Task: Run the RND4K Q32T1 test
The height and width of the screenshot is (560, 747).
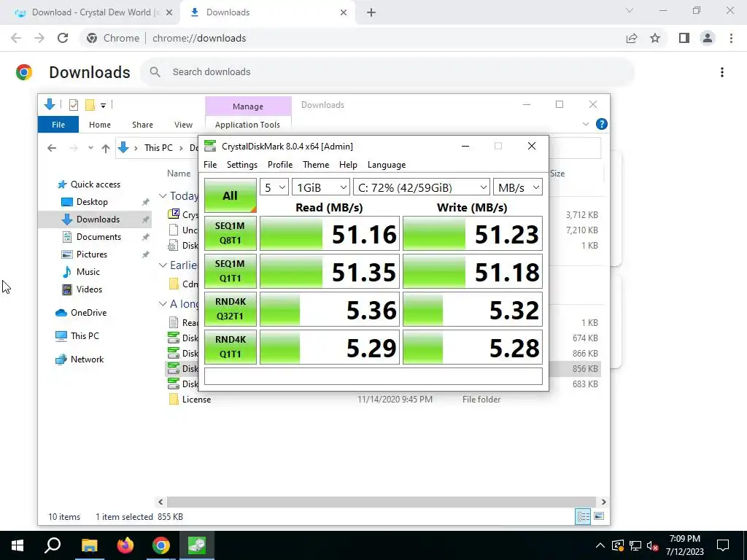Action: pyautogui.click(x=230, y=309)
